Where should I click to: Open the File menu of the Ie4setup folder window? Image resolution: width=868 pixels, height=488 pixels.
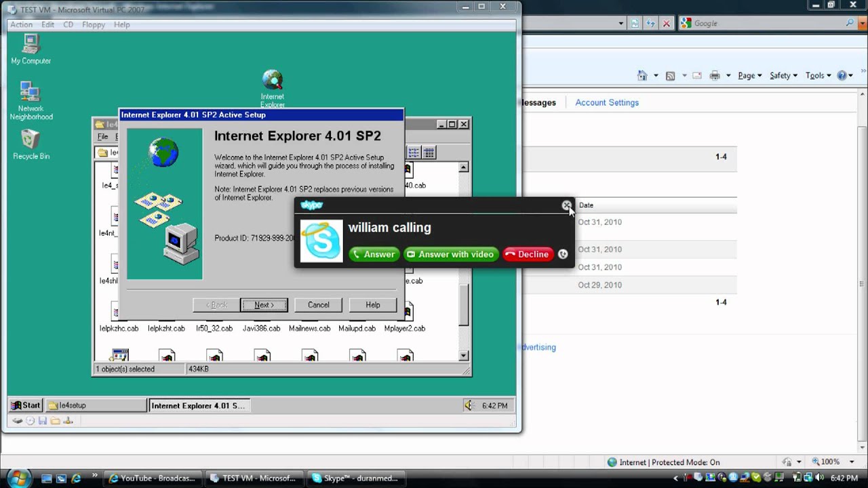pyautogui.click(x=102, y=136)
